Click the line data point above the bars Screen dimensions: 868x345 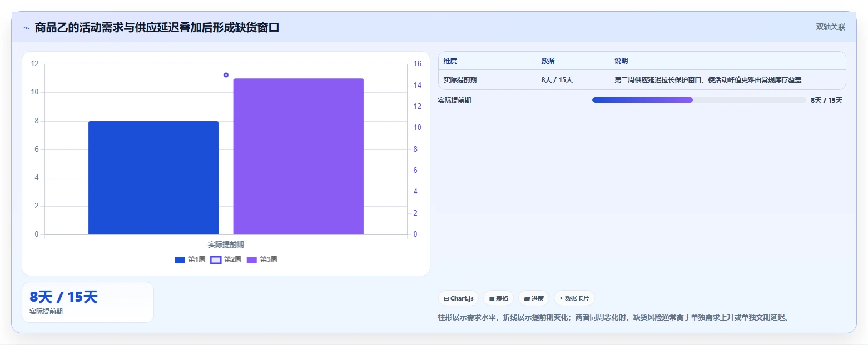pos(226,75)
